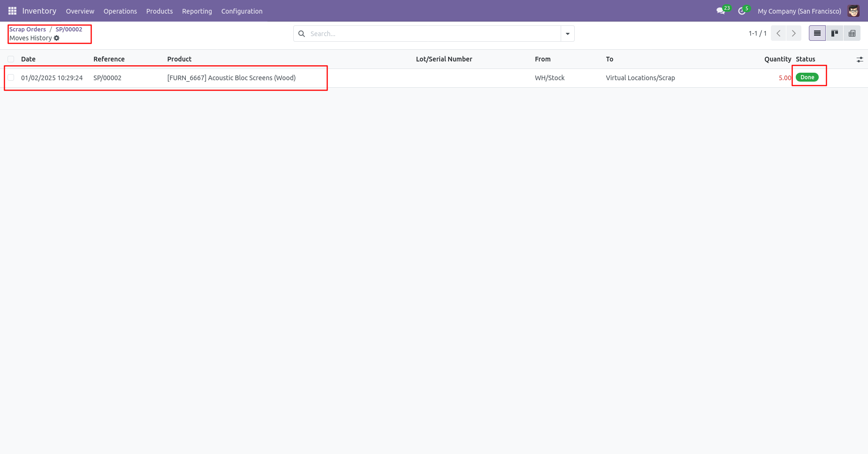Screen dimensions: 868x454
Task: Open the Products menu
Action: (160, 11)
